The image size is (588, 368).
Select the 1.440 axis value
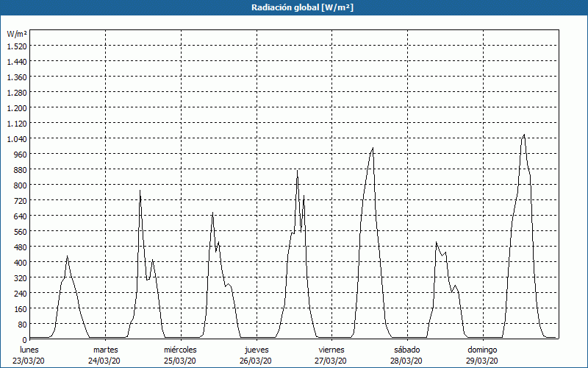[x=17, y=62]
